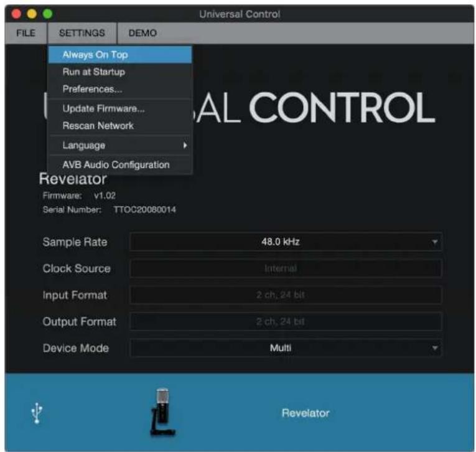This screenshot has width=476, height=452.
Task: Open AVB Audio Configuration
Action: point(120,164)
